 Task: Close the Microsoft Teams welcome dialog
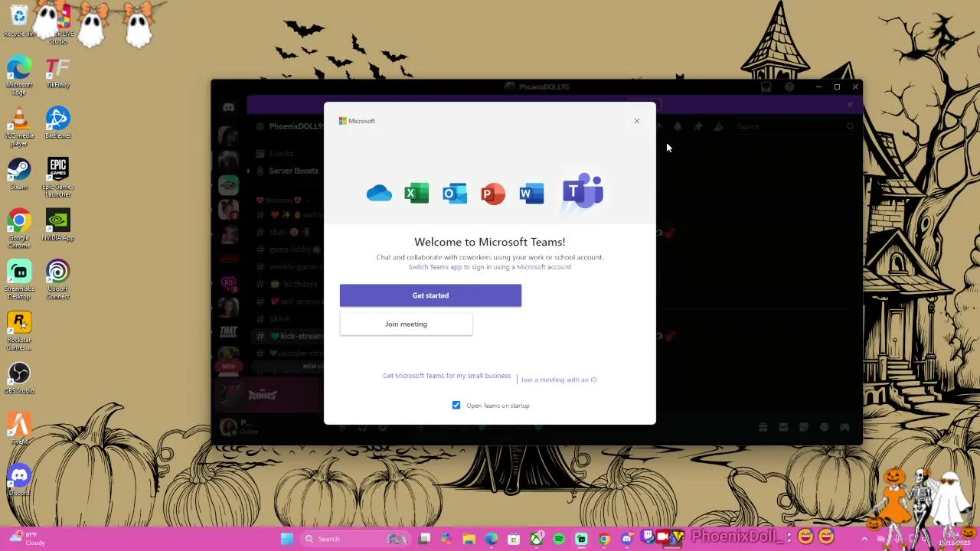pos(636,121)
